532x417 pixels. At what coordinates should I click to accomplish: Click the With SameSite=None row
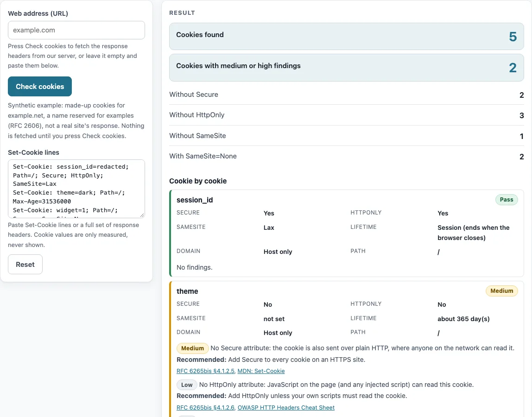[x=347, y=157]
